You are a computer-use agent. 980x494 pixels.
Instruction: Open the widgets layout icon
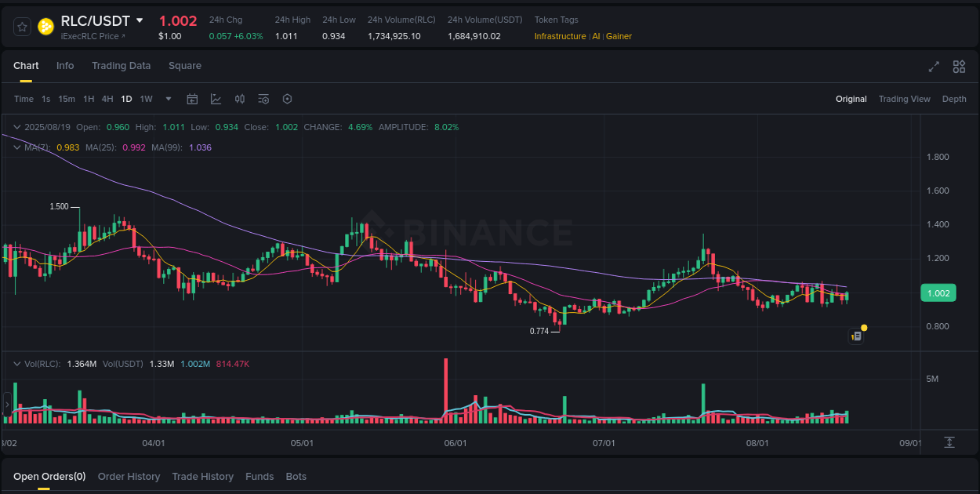(x=959, y=67)
